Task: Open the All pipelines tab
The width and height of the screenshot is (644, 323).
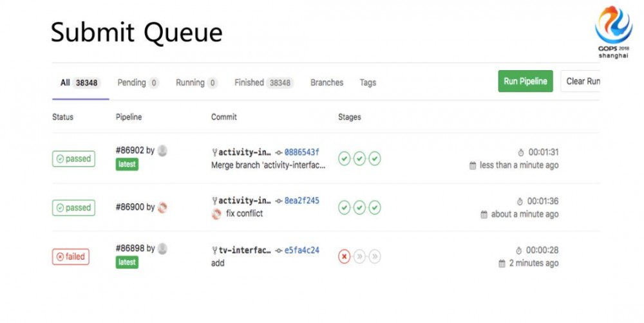Action: [80, 83]
